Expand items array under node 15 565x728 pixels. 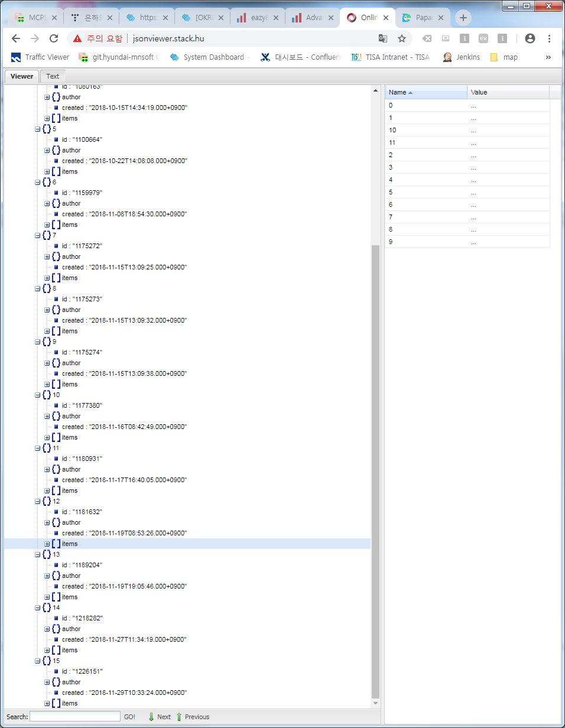[x=47, y=703]
